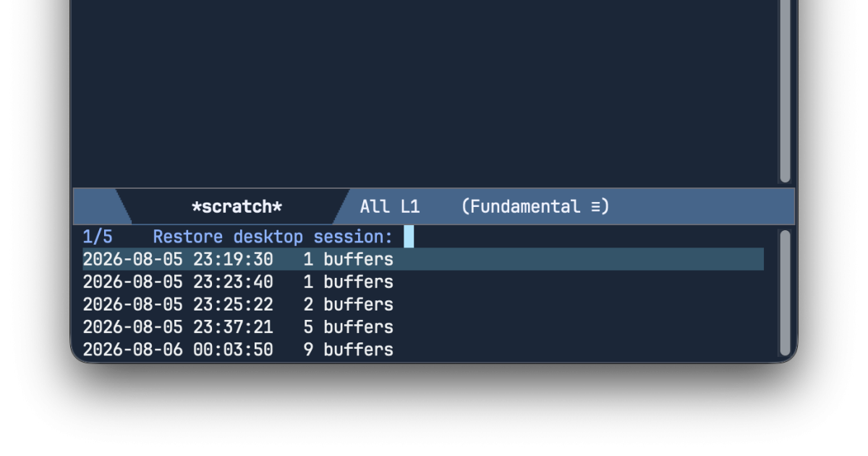868x456 pixels.
Task: Click the minibuffer block cursor
Action: [409, 237]
